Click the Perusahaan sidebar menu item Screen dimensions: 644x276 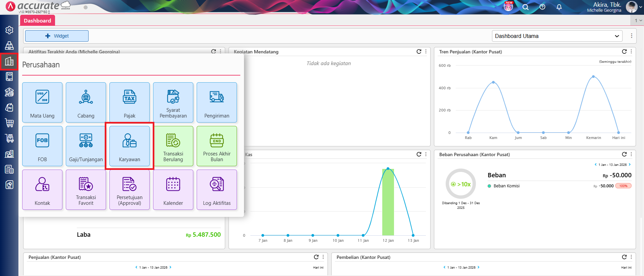coord(9,61)
